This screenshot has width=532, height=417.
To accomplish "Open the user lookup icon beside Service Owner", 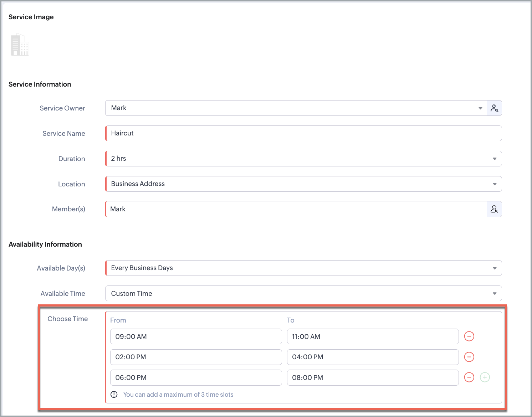I will [494, 108].
